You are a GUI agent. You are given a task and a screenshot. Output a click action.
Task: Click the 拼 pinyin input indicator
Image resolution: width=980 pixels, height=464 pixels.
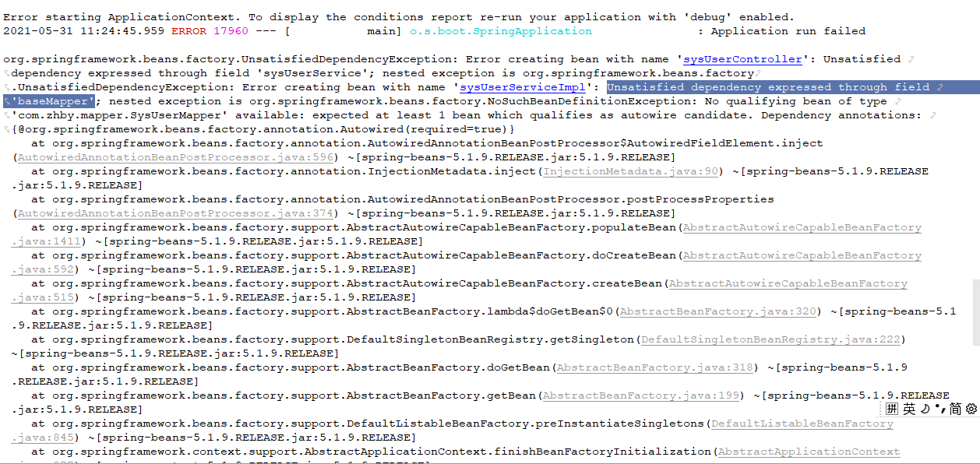tap(891, 410)
